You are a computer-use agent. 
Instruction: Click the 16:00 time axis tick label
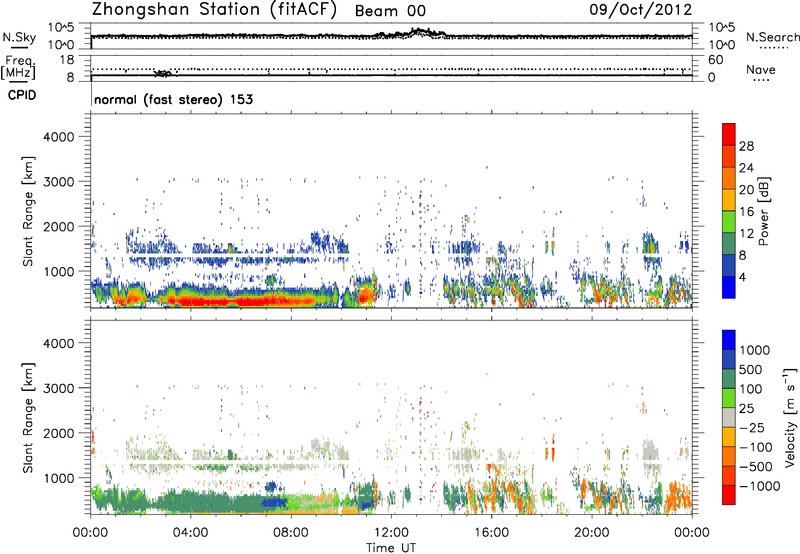pos(491,533)
